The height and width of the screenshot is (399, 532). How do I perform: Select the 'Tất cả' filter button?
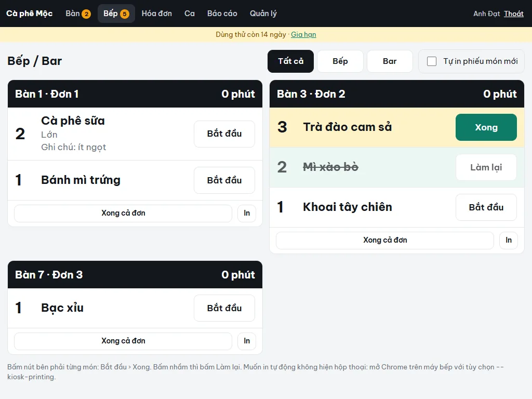click(291, 61)
